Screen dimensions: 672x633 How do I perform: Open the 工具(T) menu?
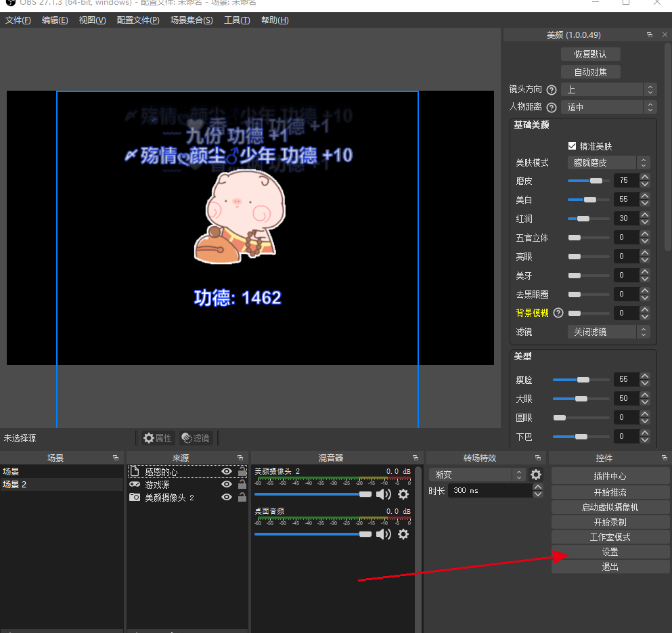[237, 20]
